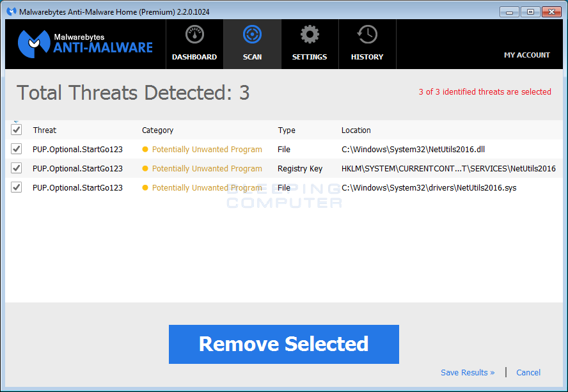Cancel the threat removal
The height and width of the screenshot is (392, 568).
click(528, 372)
